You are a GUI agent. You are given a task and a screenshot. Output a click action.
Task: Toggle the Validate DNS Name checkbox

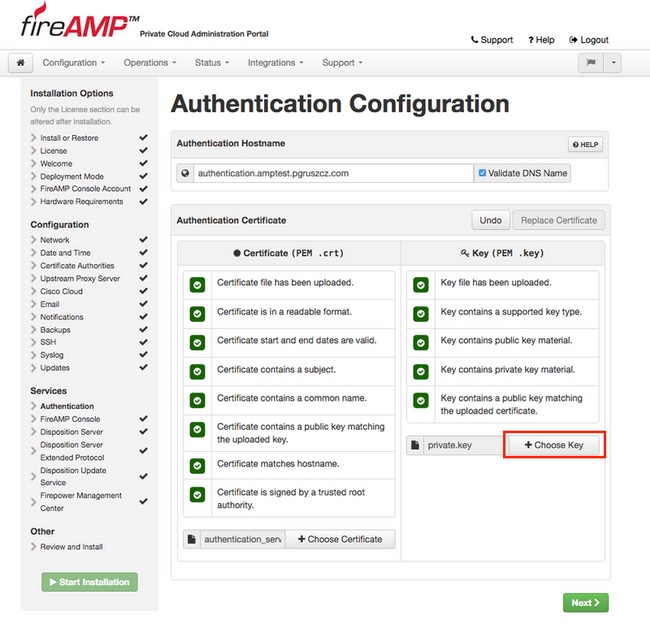coord(482,173)
